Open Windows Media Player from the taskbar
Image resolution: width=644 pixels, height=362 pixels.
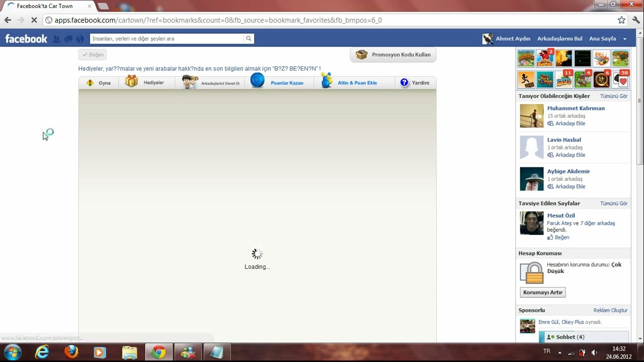pos(100,352)
